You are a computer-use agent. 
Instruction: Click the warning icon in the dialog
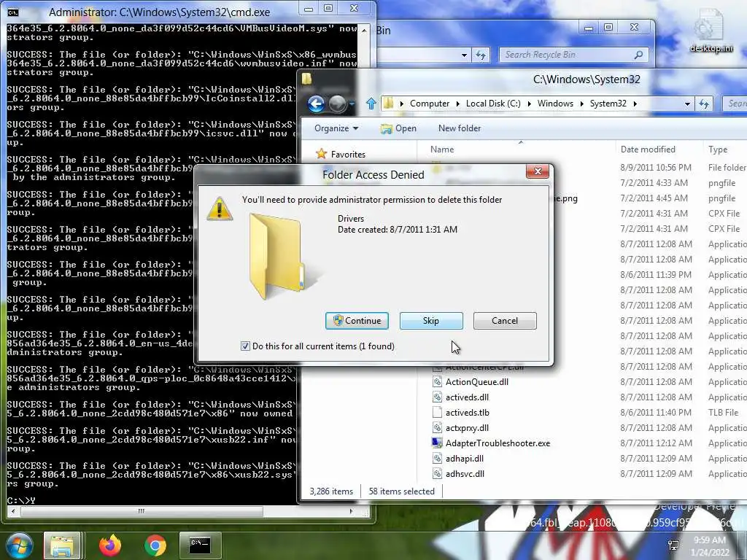tap(220, 209)
